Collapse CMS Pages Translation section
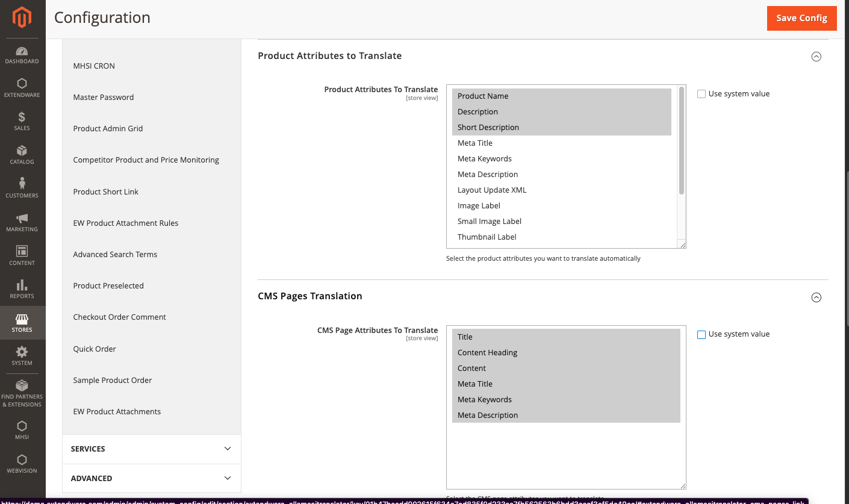This screenshot has height=504, width=849. pos(816,297)
